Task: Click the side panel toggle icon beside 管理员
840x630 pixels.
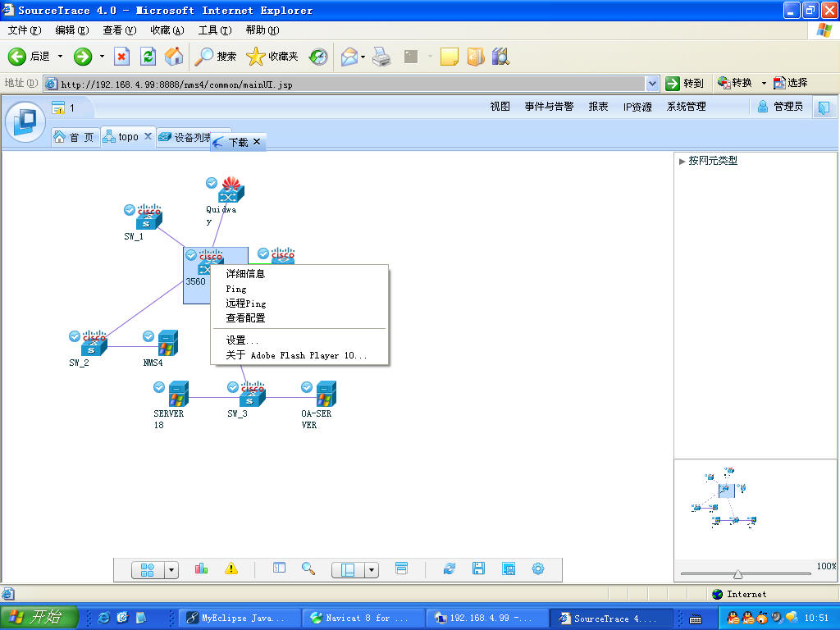Action: point(824,107)
